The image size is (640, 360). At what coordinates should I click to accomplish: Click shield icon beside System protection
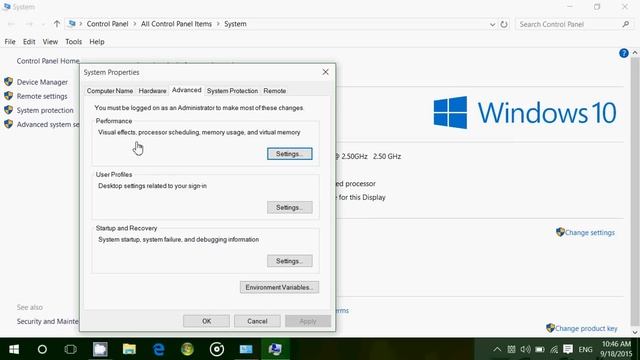[x=9, y=110]
